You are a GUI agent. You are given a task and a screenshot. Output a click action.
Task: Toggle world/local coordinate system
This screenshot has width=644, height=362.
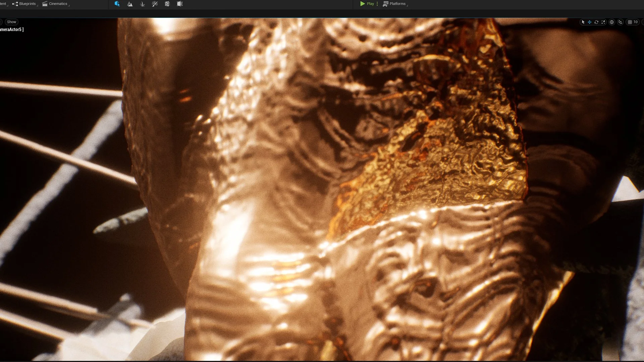click(612, 22)
